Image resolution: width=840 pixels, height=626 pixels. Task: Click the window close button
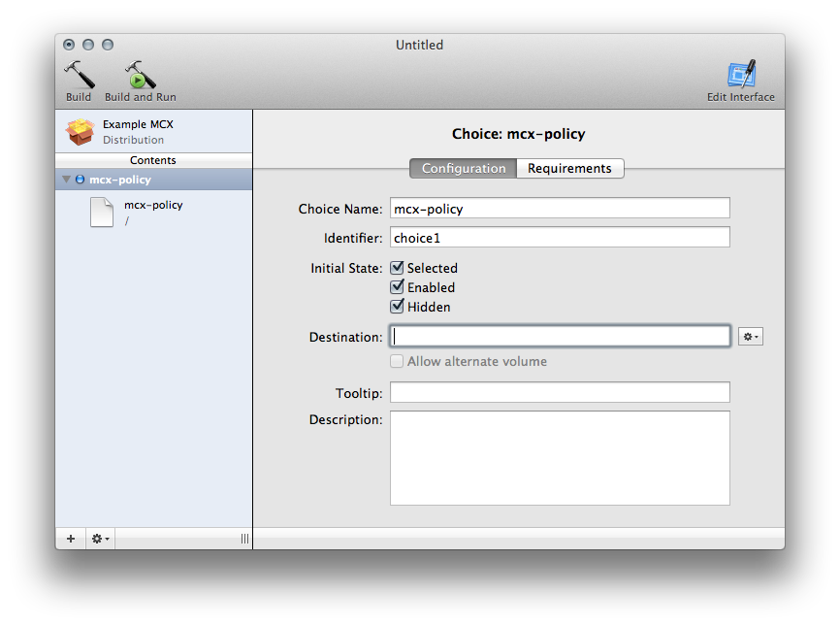point(69,45)
